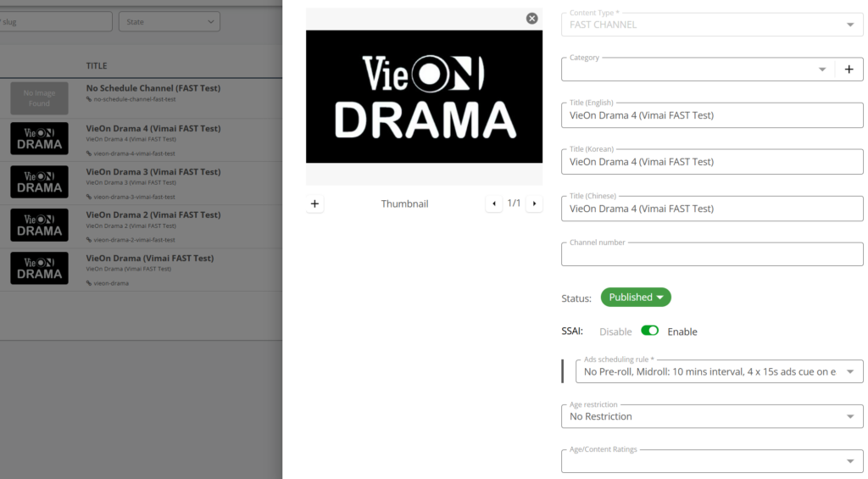868x479 pixels.
Task: Open the Ads scheduling rule dropdown
Action: [x=849, y=371]
